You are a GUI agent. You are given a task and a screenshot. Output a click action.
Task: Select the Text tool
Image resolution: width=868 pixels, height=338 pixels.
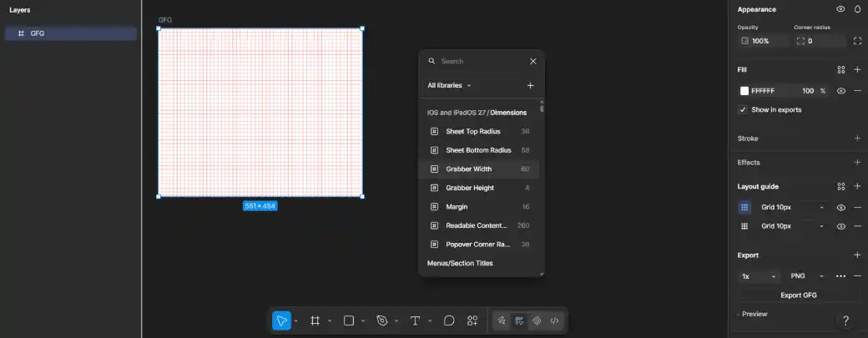point(415,320)
